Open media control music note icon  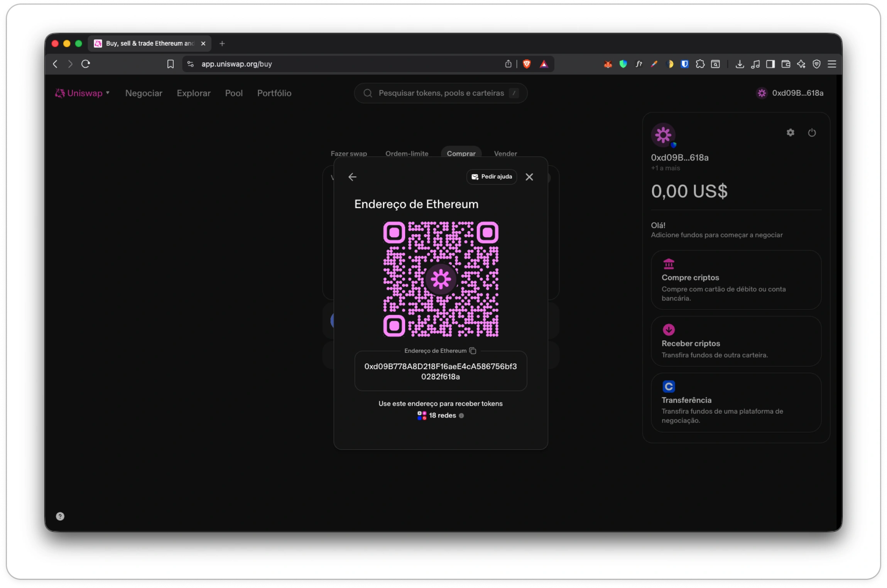[x=755, y=64]
